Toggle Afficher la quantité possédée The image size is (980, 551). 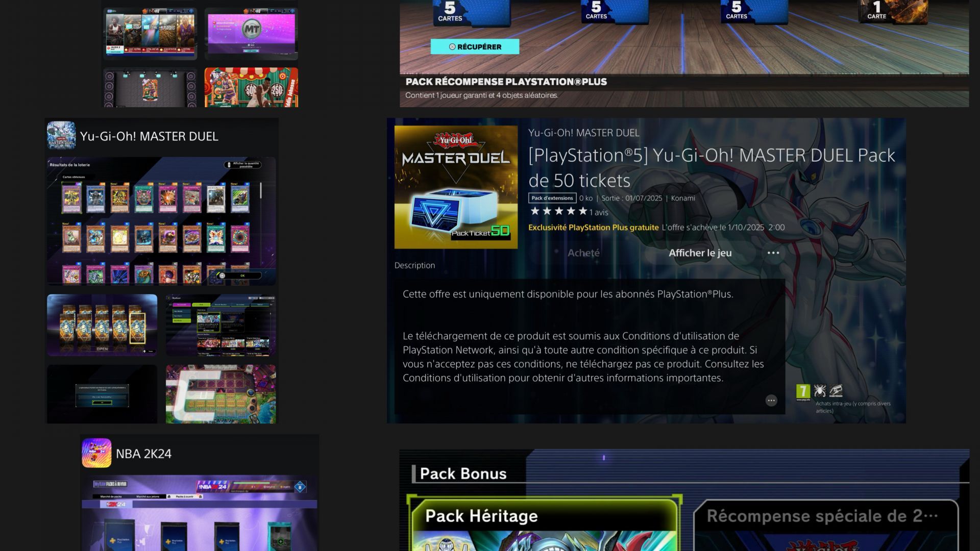243,165
